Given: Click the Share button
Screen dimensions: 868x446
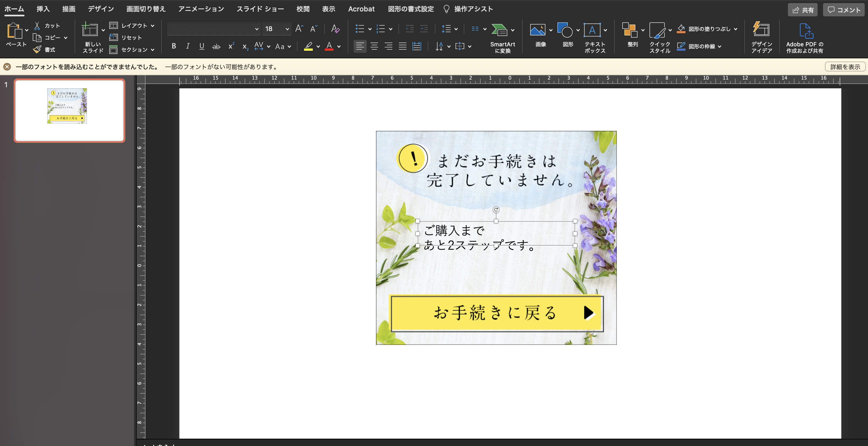Looking at the screenshot, I should click(x=803, y=10).
